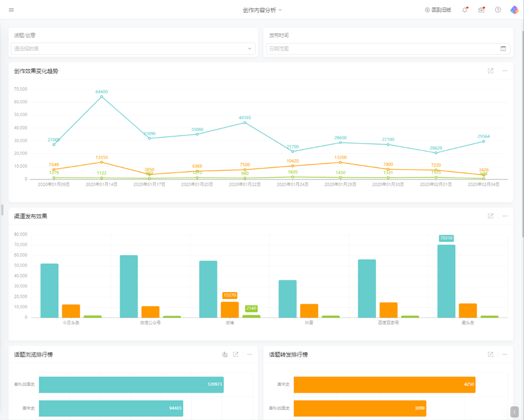This screenshot has width=524, height=420.
Task: Click the 70310 bar for 趣头条
Action: pos(446,281)
